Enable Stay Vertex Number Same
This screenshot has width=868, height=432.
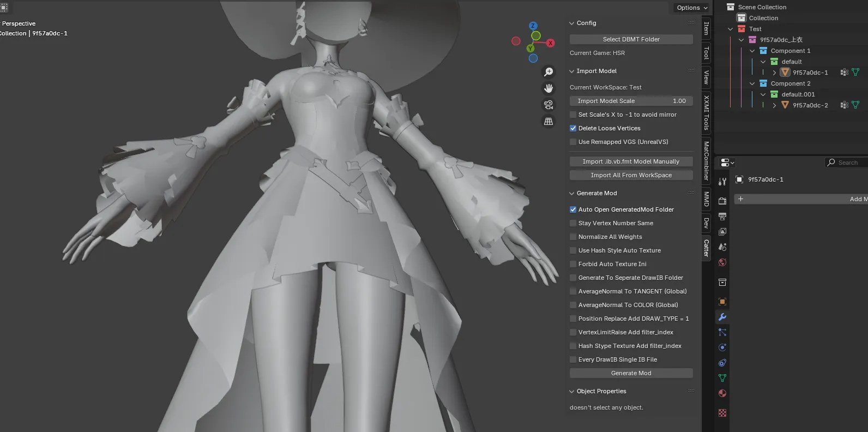[573, 223]
